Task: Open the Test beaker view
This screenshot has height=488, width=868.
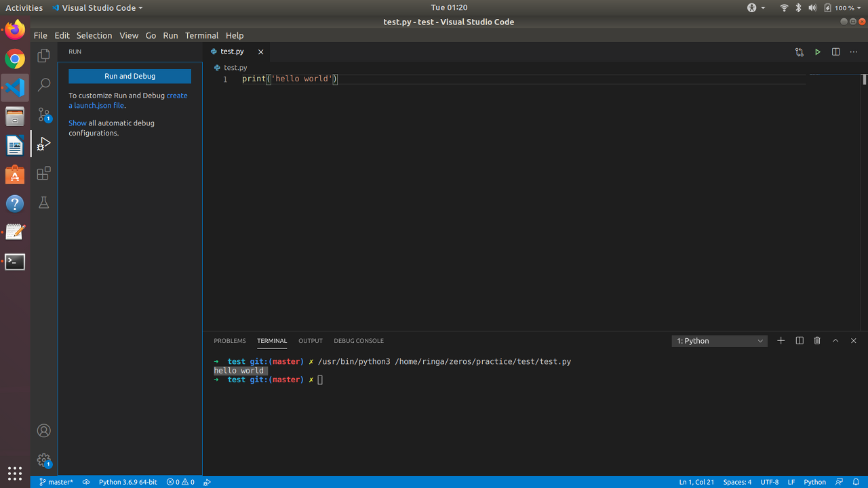Action: (x=43, y=203)
